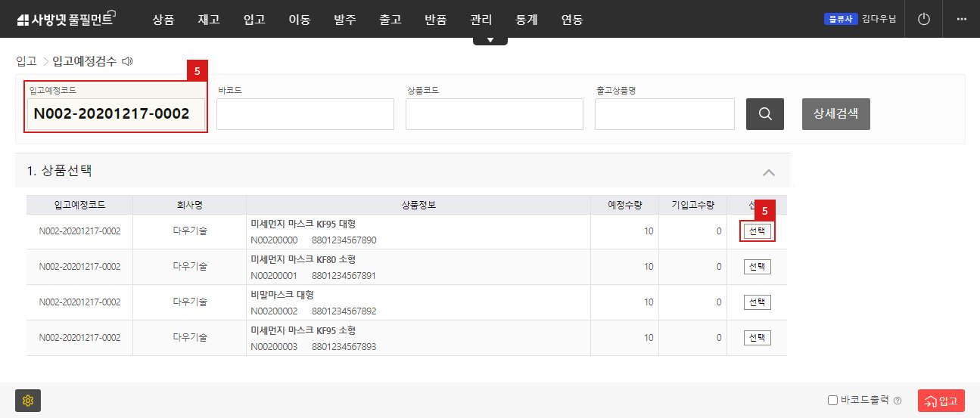Viewport: 980px width, 418px height.
Task: Open the 입고 menu
Action: coord(254,20)
